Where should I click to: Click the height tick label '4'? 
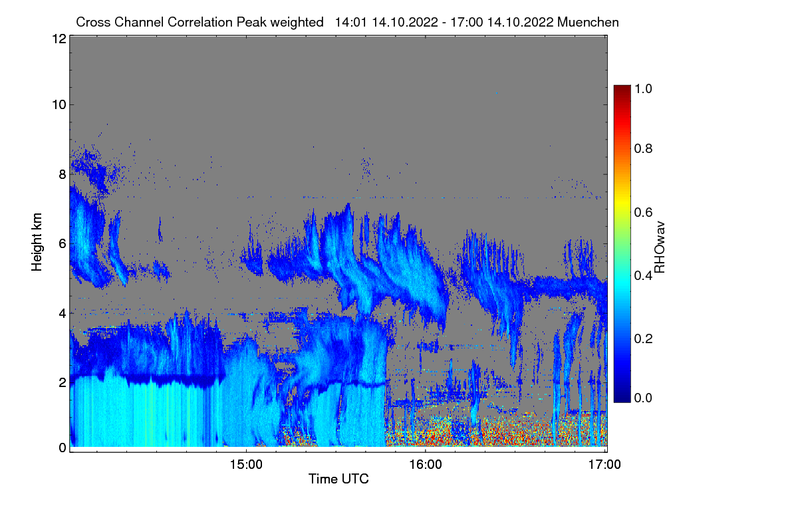click(62, 313)
